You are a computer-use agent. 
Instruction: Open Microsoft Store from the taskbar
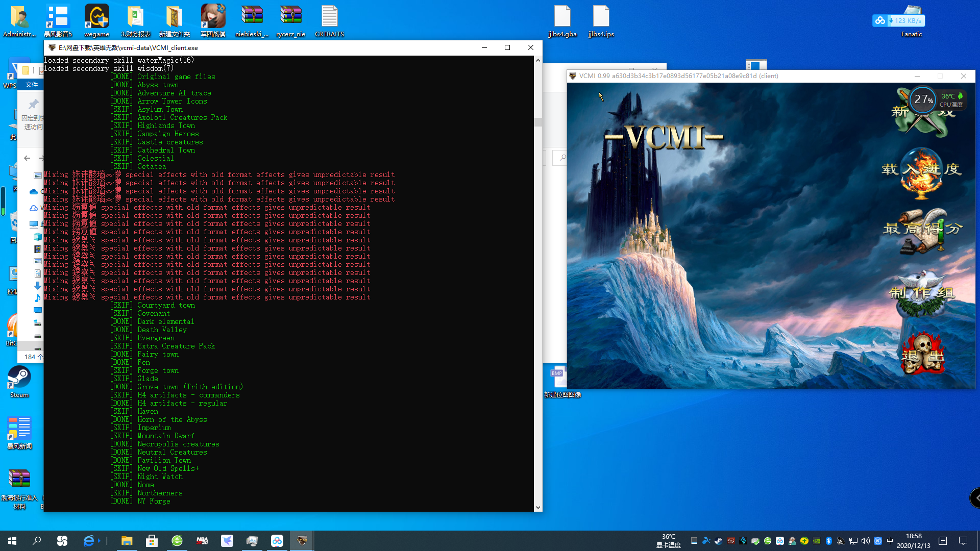[152, 541]
